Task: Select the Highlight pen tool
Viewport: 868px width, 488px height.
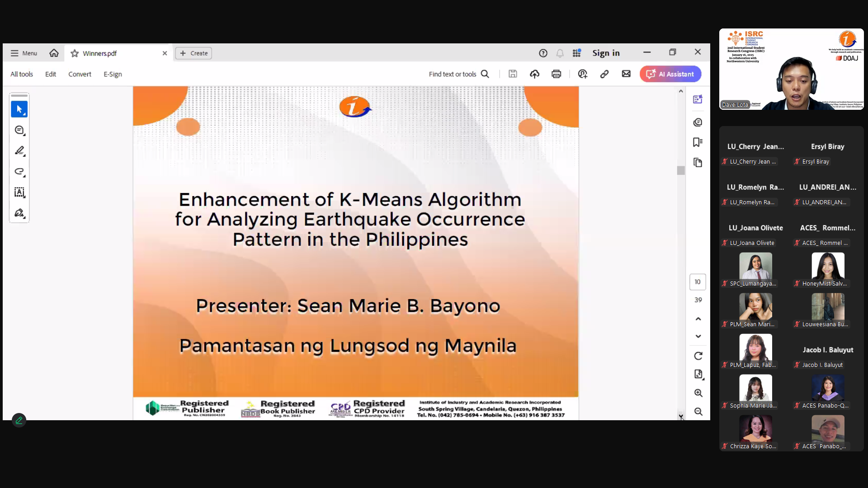Action: pos(19,151)
